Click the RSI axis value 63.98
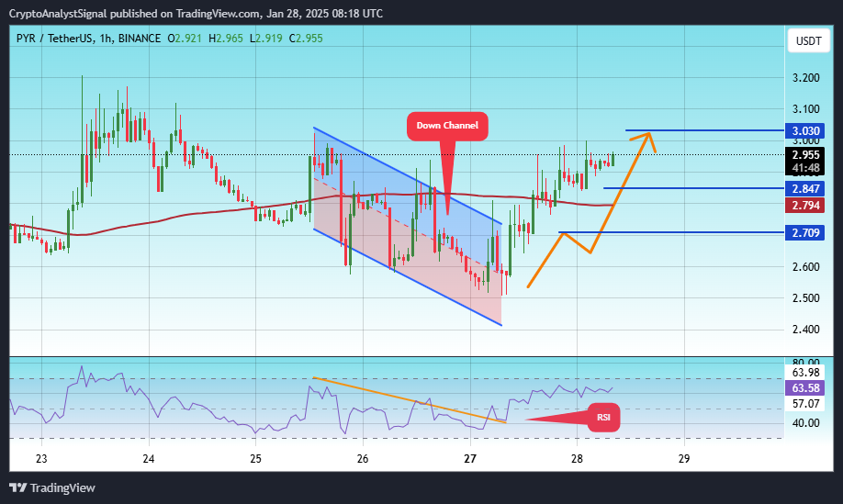The width and height of the screenshot is (843, 504). 806,373
